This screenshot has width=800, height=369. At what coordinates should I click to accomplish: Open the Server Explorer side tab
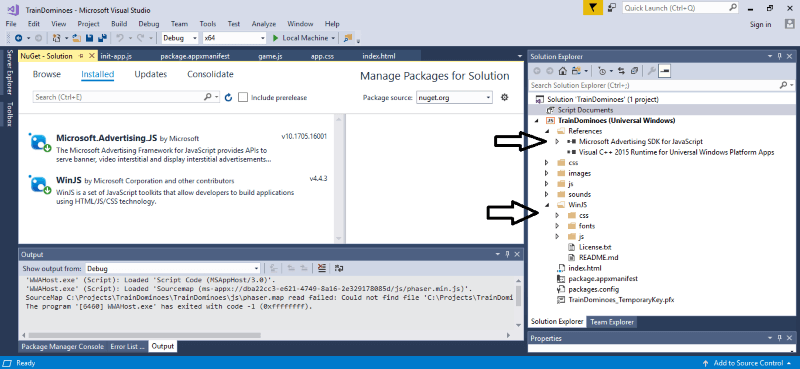9,72
